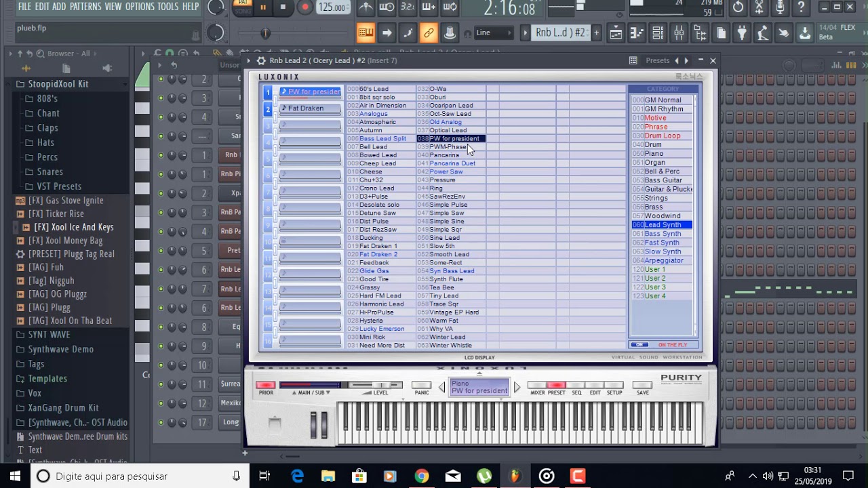Click Purity SAVE button
868x488 pixels.
click(x=642, y=385)
